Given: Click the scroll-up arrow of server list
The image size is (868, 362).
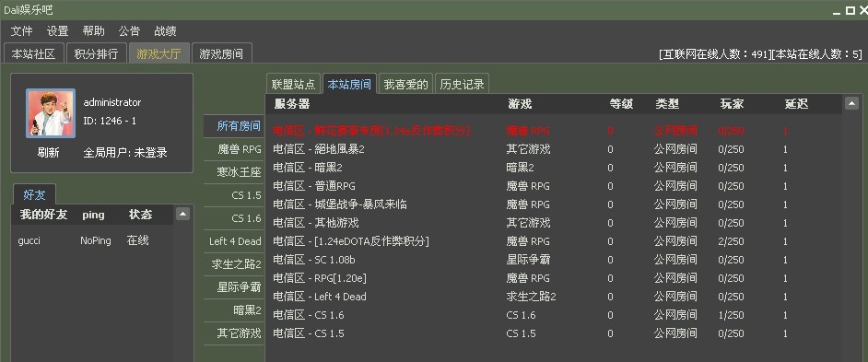Looking at the screenshot, I should [x=852, y=103].
